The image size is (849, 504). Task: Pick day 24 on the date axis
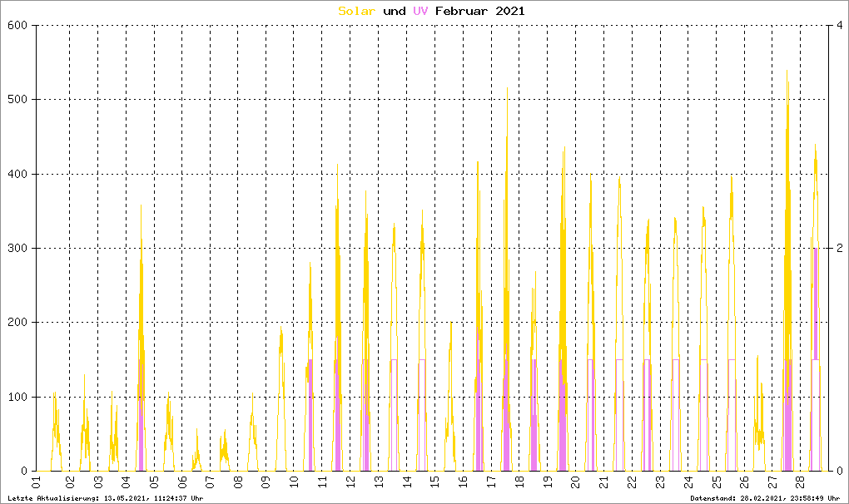point(688,482)
